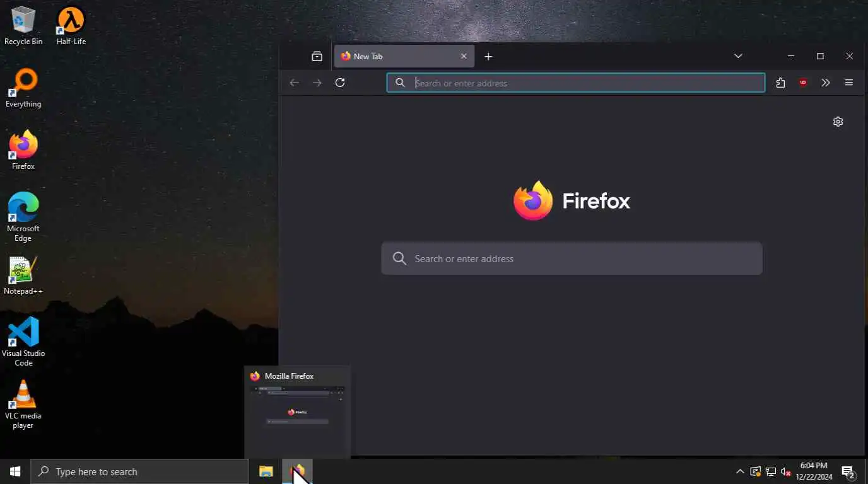Go forward one page in Firefox
This screenshot has width=868, height=484.
click(317, 83)
